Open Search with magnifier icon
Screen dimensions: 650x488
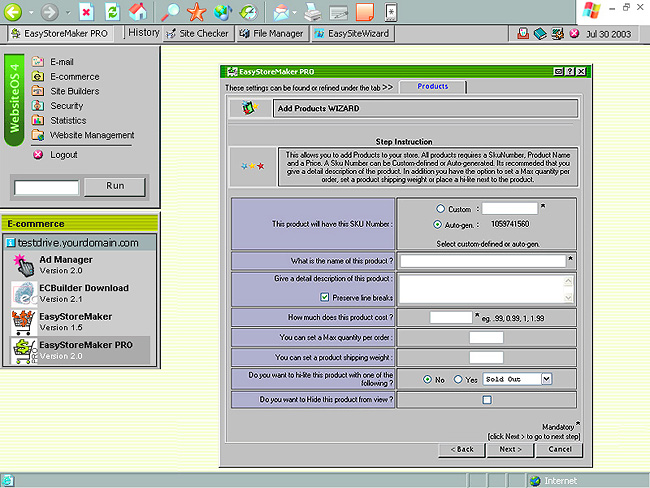170,12
